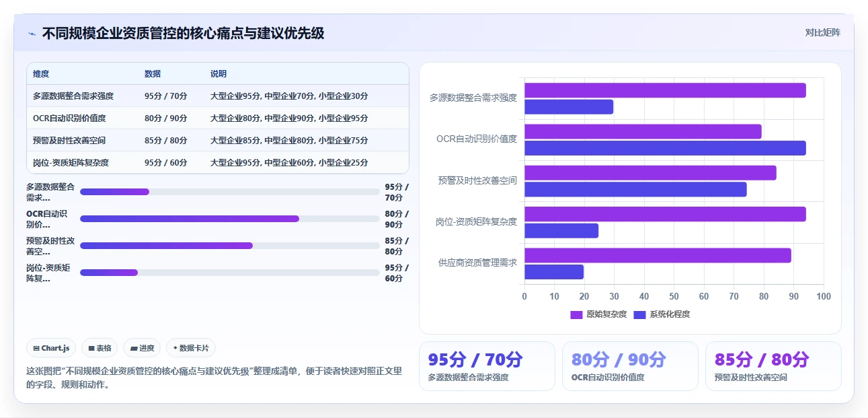Click the 预警及时性改善空 progress bar
This screenshot has width=868, height=418.
[230, 246]
